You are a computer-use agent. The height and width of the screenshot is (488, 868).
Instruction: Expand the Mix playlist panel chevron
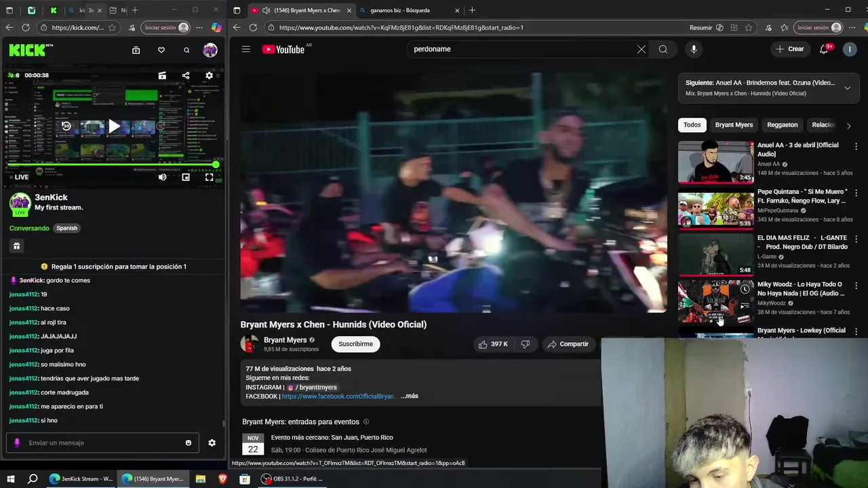pos(847,88)
